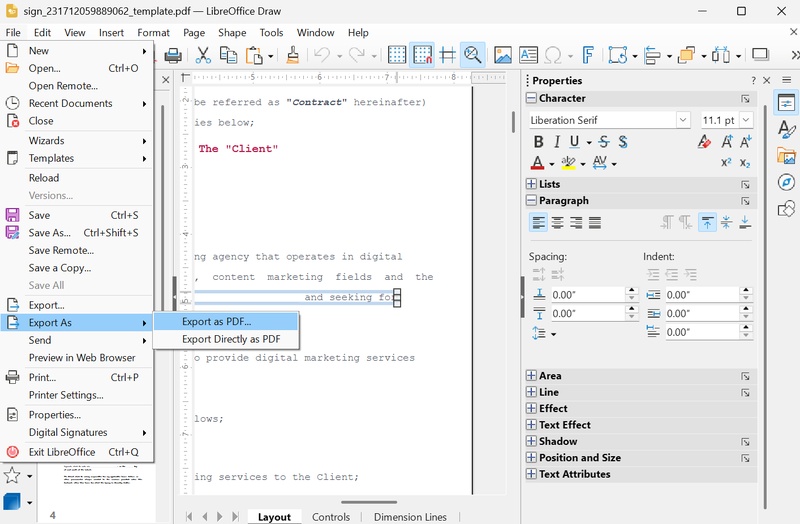This screenshot has height=524, width=800.
Task: Open Liberation Serif font name dropdown
Action: pyautogui.click(x=683, y=120)
